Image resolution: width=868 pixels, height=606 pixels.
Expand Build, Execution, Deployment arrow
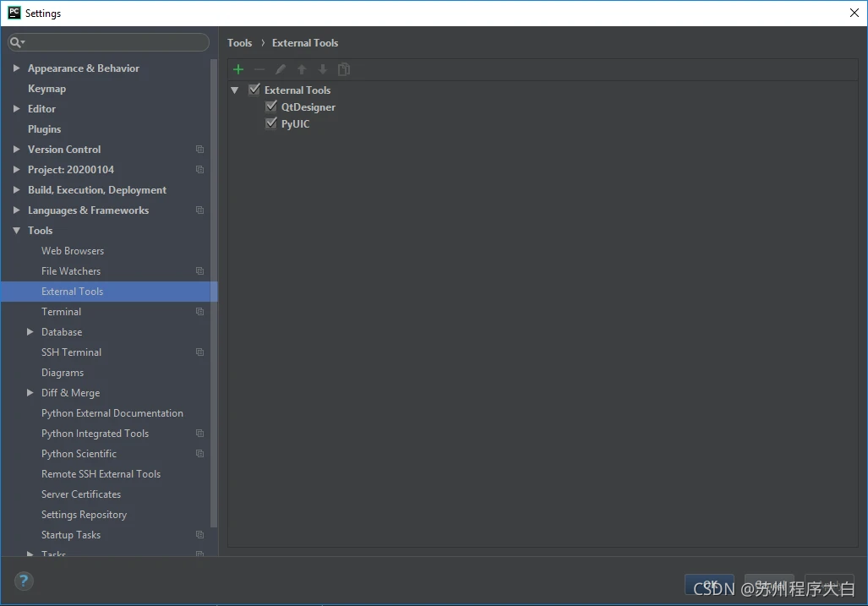point(17,190)
